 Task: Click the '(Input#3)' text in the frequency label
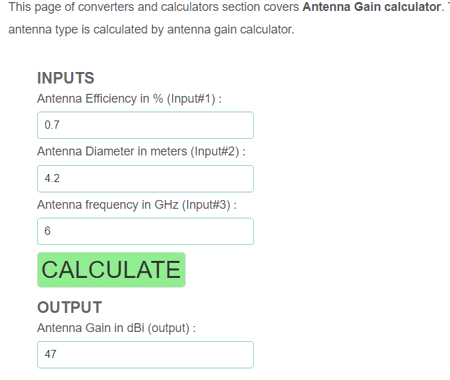(206, 205)
